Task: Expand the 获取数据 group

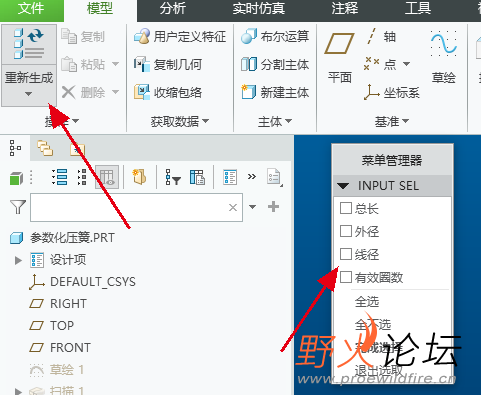Action: tap(180, 121)
